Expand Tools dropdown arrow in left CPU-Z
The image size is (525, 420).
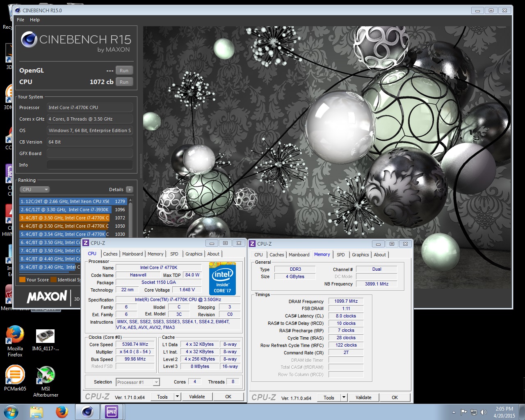[x=178, y=397]
